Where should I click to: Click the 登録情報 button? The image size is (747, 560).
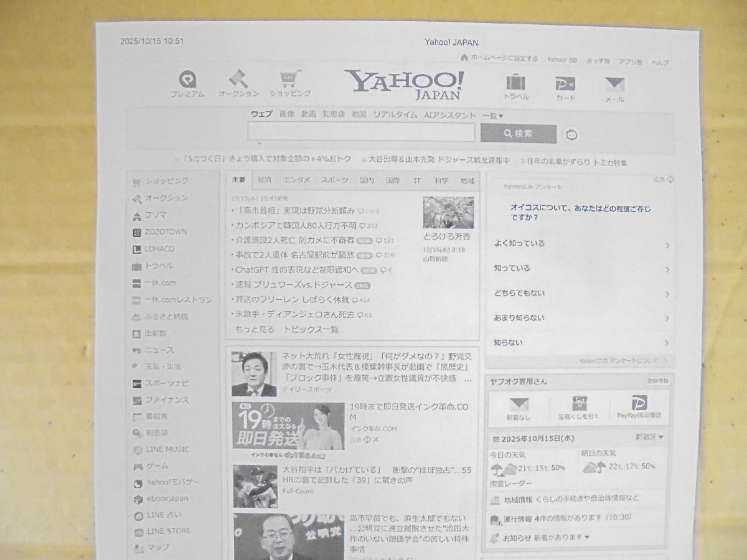click(x=657, y=381)
